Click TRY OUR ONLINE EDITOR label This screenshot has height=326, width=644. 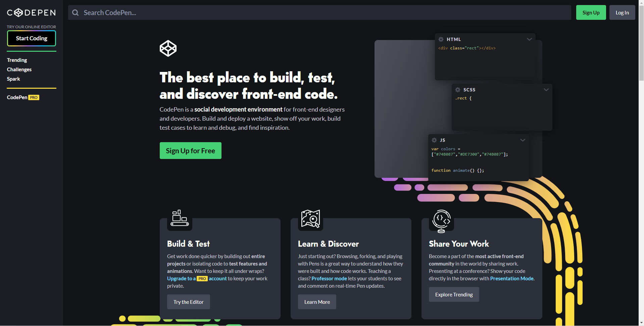[x=32, y=27]
